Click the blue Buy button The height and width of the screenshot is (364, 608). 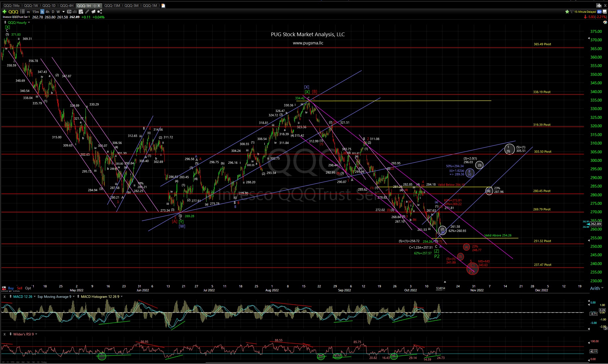(11, 288)
